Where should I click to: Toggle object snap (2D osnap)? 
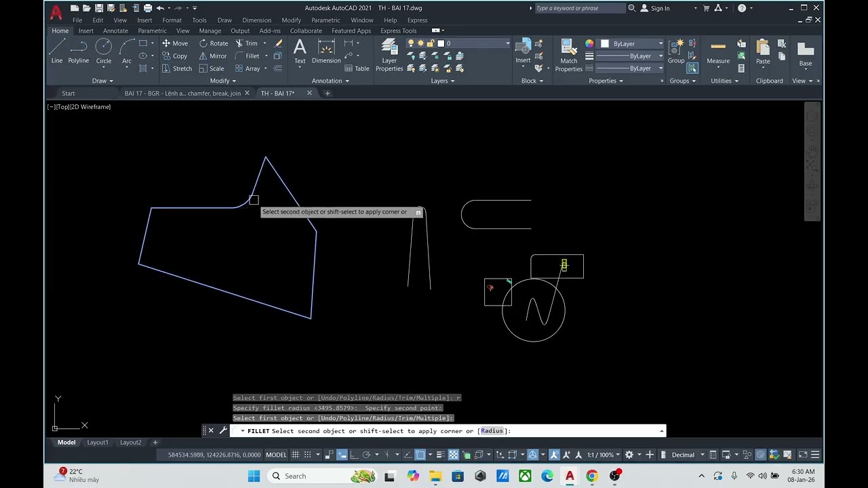click(x=420, y=455)
